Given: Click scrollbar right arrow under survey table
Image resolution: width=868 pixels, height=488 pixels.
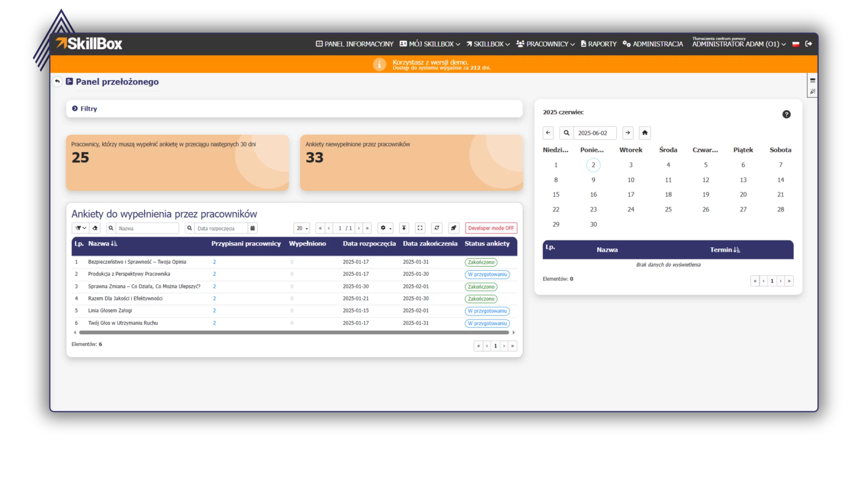Looking at the screenshot, I should tap(514, 333).
